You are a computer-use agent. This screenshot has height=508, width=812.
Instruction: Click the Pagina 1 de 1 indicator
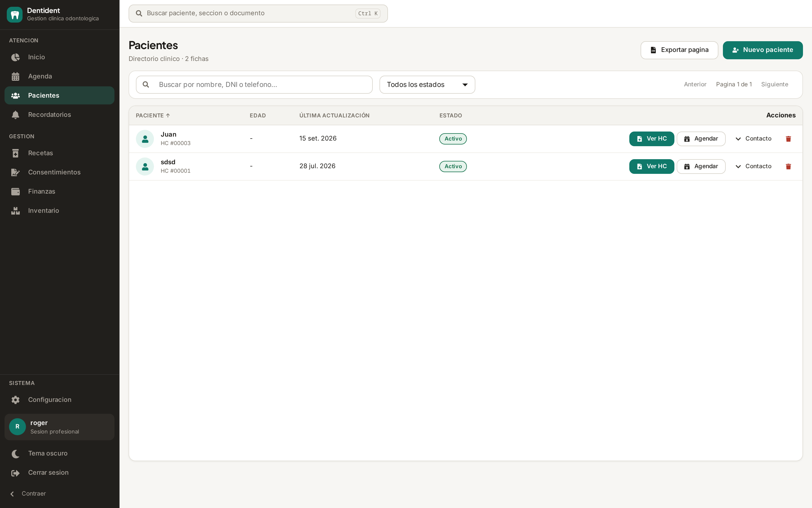(734, 84)
